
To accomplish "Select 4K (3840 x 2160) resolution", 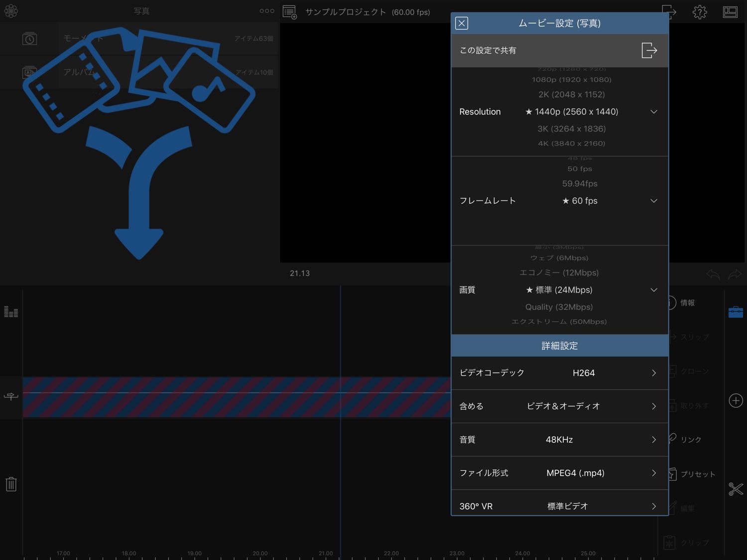I will pos(571,143).
